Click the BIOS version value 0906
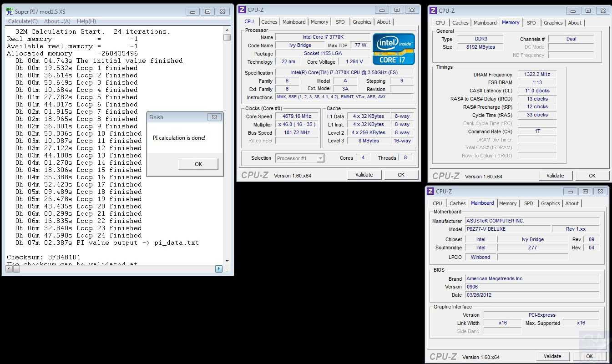Screen dimensions: 612x364 [x=532, y=287]
